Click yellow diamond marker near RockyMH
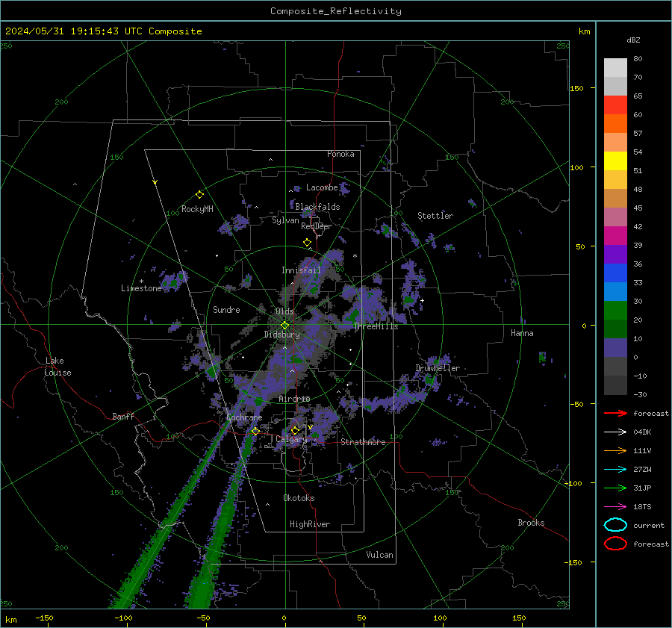This screenshot has height=628, width=672. pyautogui.click(x=199, y=195)
